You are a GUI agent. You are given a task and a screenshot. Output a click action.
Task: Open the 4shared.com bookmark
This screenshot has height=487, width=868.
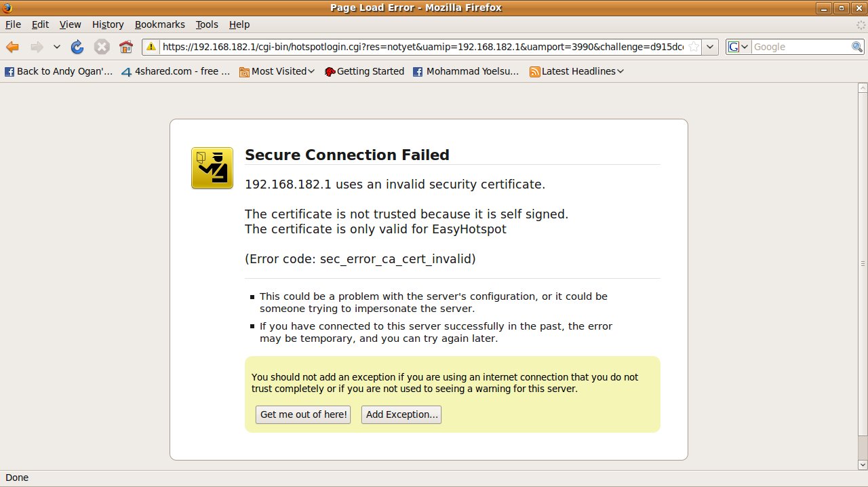tap(176, 71)
